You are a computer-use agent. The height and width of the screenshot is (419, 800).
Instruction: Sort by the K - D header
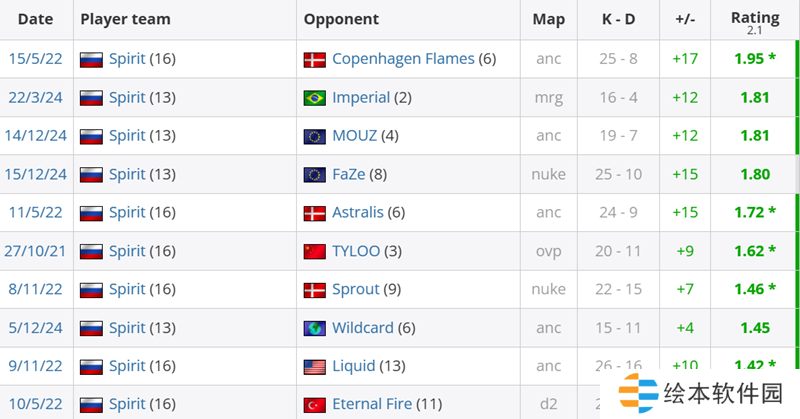click(x=618, y=19)
